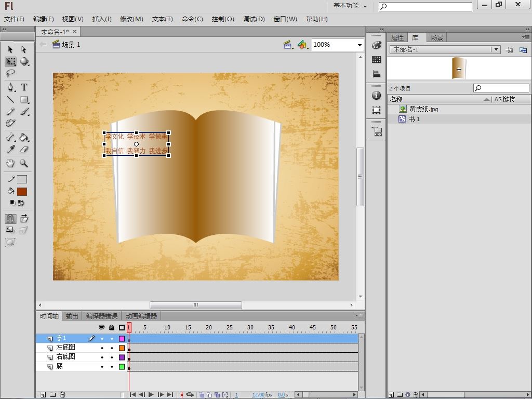Select the Text tool

(24, 87)
